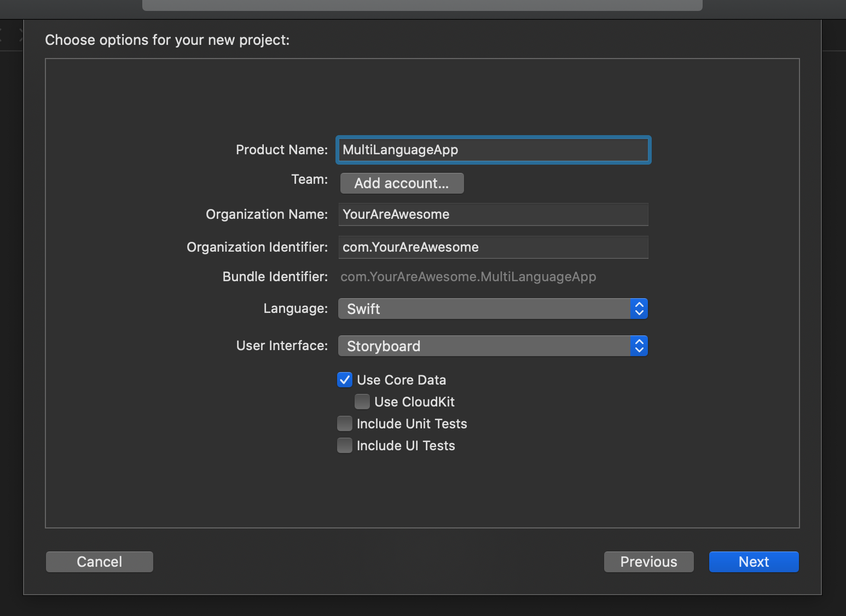
Task: Open the Language dropdown showing Swift
Action: click(484, 309)
